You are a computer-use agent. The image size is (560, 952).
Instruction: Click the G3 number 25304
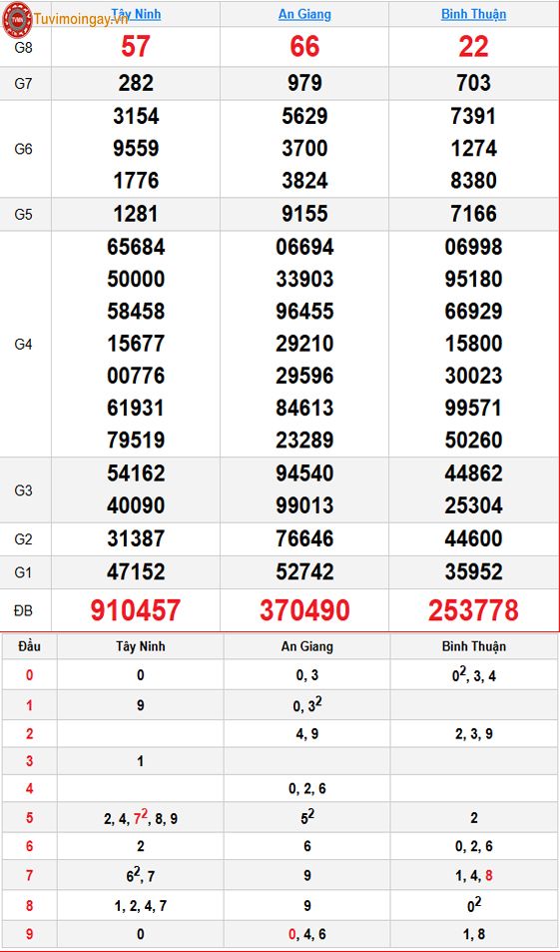point(474,505)
